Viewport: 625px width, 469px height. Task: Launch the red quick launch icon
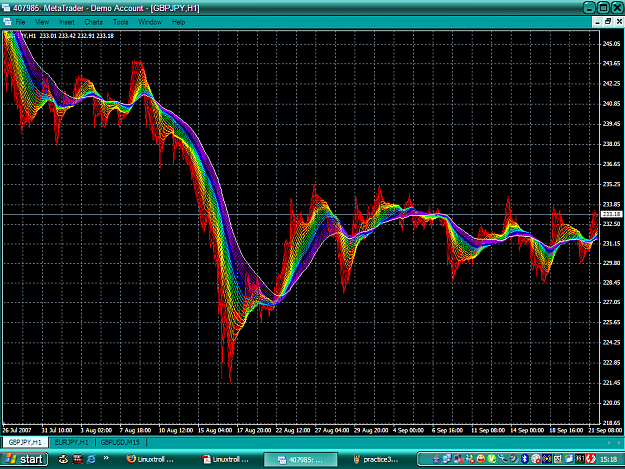click(x=77, y=459)
